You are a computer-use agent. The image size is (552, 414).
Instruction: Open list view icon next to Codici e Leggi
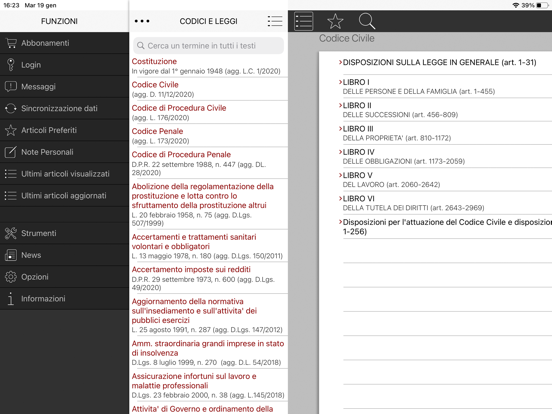point(275,21)
